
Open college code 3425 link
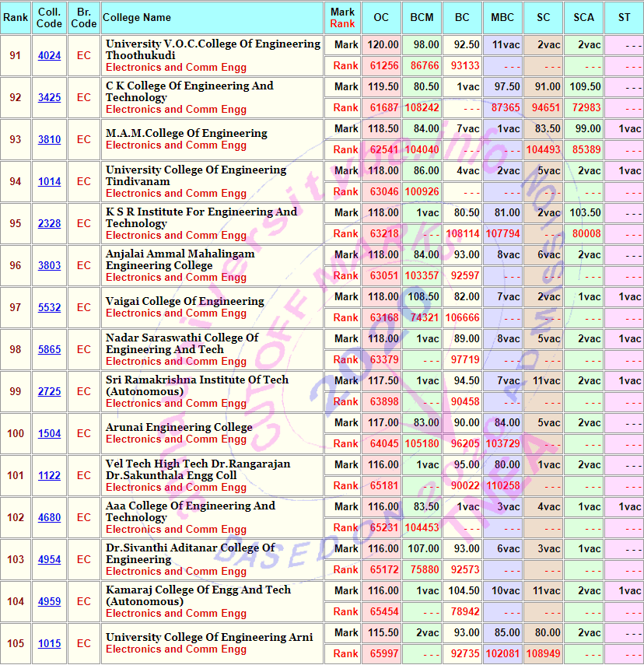tap(49, 98)
